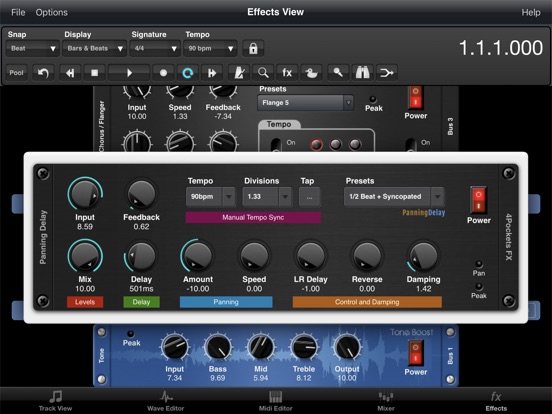Viewport: 552px width, 414px height.
Task: Click the Reverse knob
Action: (x=367, y=256)
